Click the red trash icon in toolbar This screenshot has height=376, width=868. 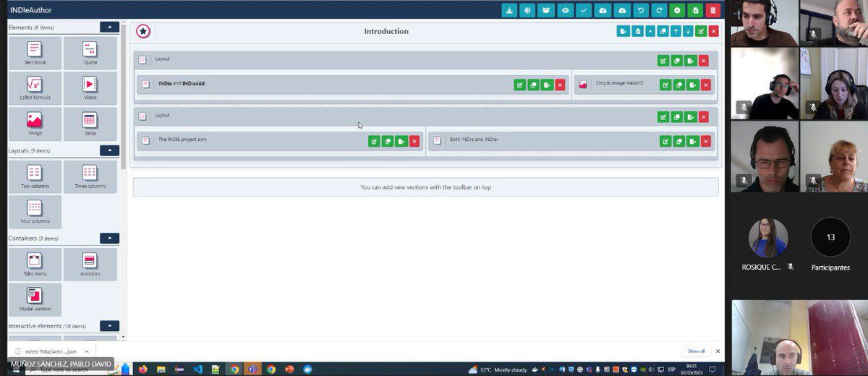click(x=713, y=10)
